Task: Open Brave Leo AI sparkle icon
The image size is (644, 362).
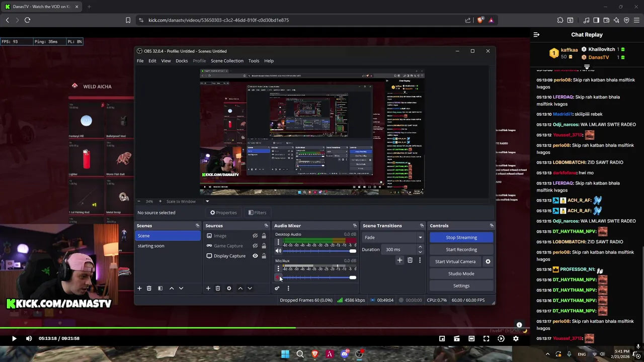Action: [616, 20]
